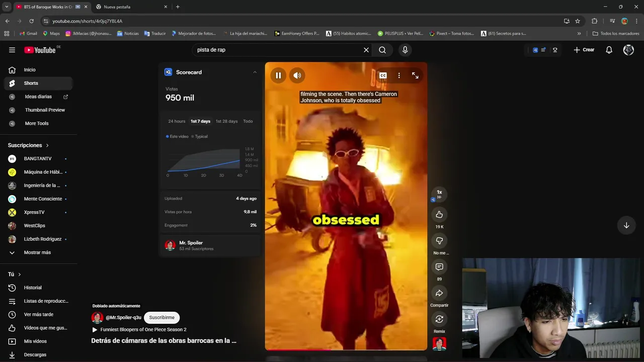Go to next Short with down arrow
Viewport: 644px width, 362px height.
point(626,225)
